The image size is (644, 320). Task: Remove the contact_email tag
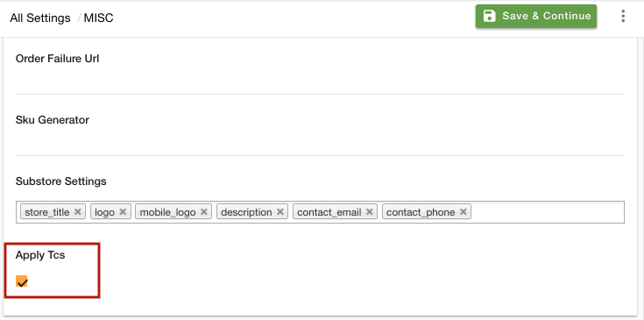pos(369,212)
